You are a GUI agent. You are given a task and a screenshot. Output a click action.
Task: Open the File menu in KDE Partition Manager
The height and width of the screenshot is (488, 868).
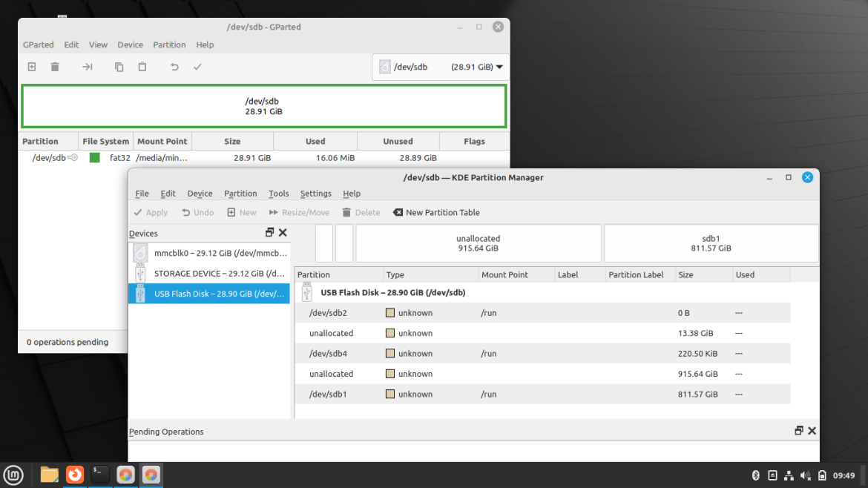142,194
